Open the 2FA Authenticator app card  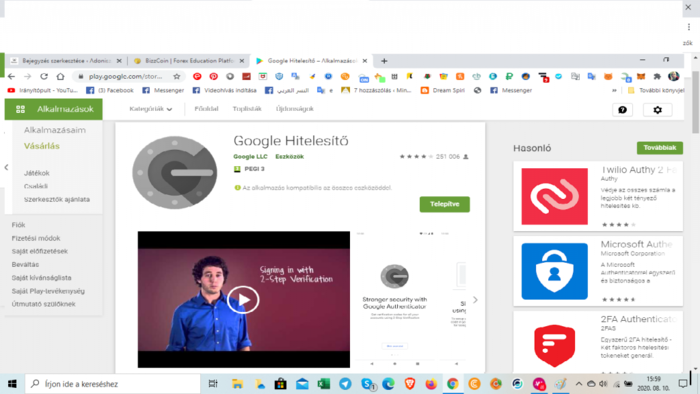point(598,343)
